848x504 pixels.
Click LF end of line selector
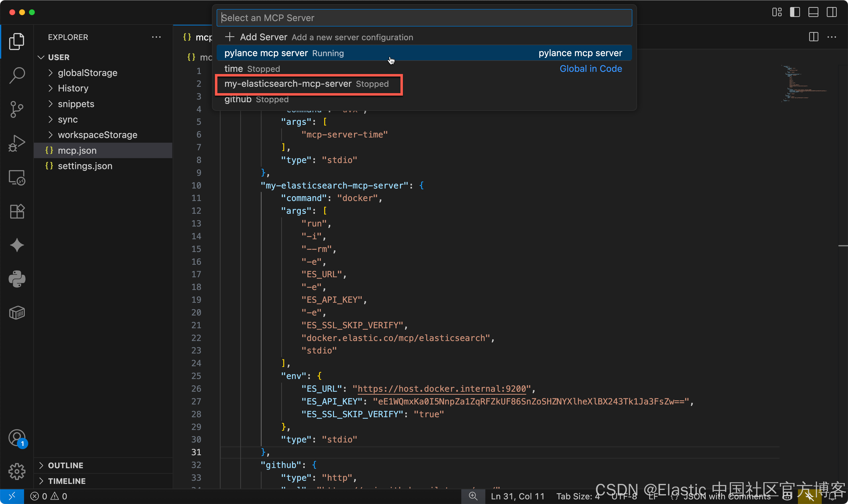coord(653,496)
